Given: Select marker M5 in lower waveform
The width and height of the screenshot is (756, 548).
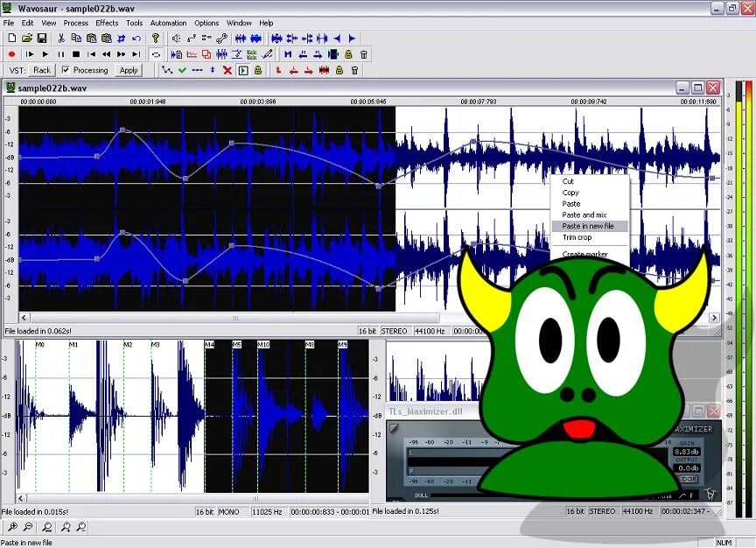Looking at the screenshot, I should (237, 344).
